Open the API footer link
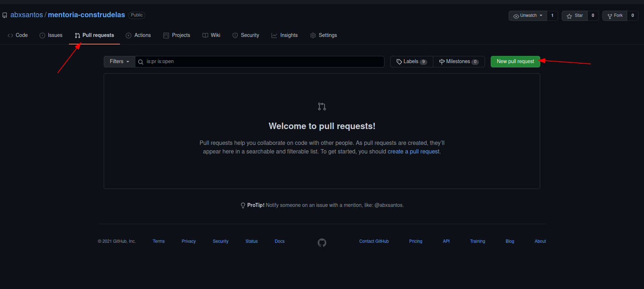This screenshot has width=644, height=289. (x=446, y=241)
